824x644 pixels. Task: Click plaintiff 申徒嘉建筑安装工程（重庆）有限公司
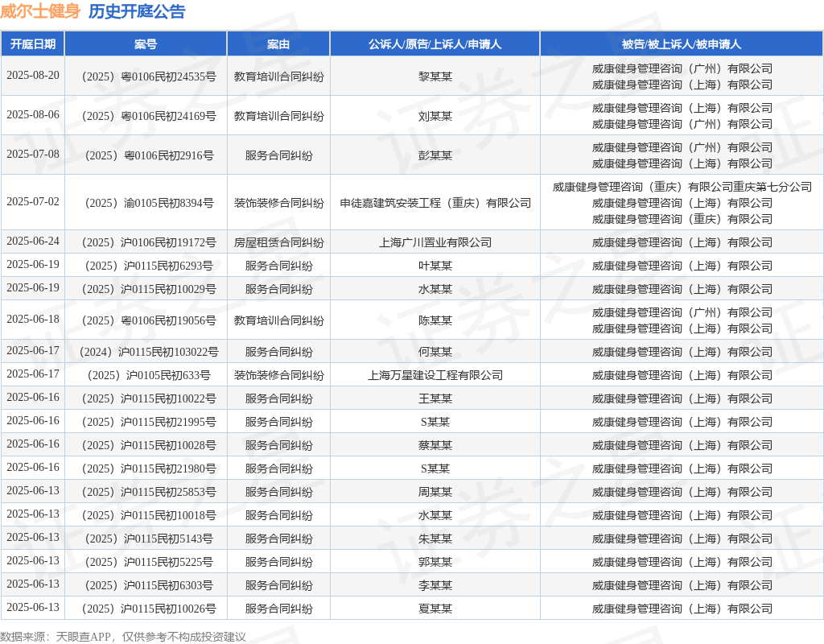[435, 203]
